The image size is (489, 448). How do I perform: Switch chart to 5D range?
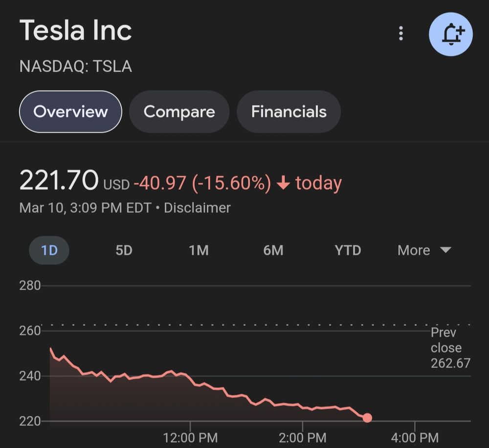click(x=124, y=250)
